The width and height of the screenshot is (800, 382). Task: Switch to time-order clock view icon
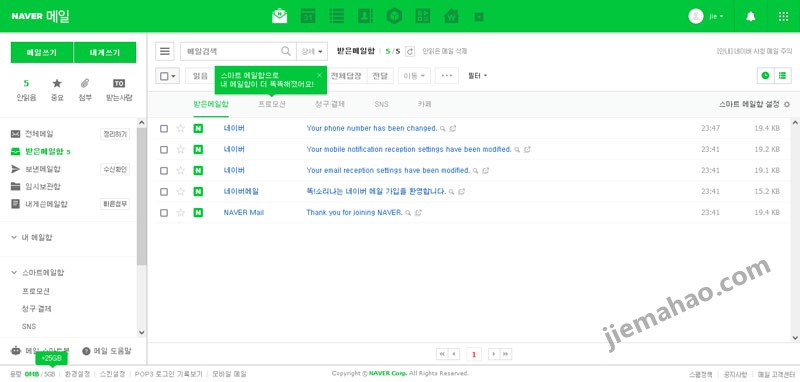[x=765, y=75]
